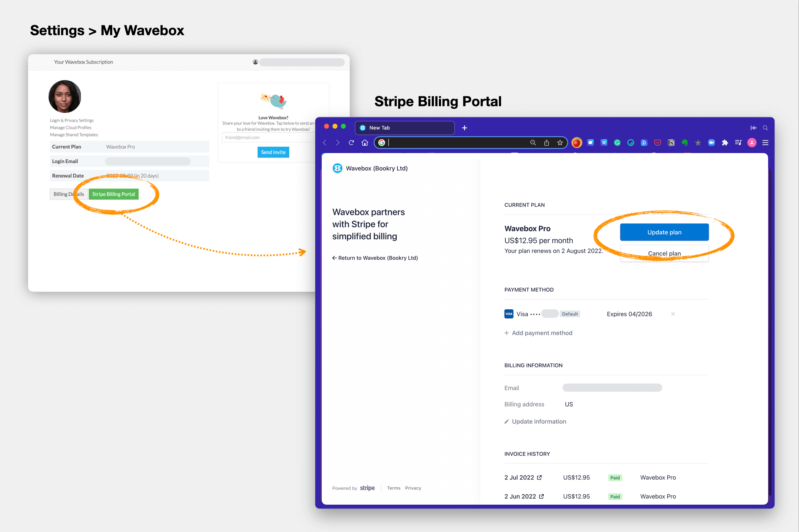Image resolution: width=799 pixels, height=532 pixels.
Task: Click Update information link
Action: [x=535, y=422]
